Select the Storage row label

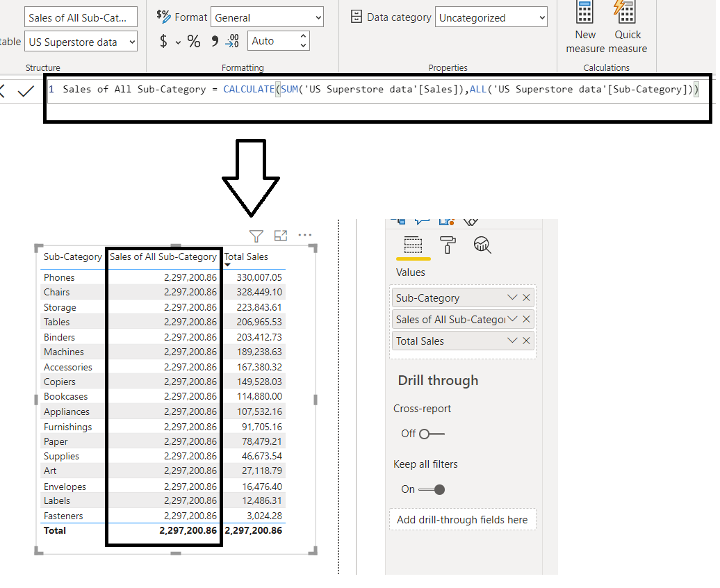pyautogui.click(x=60, y=307)
